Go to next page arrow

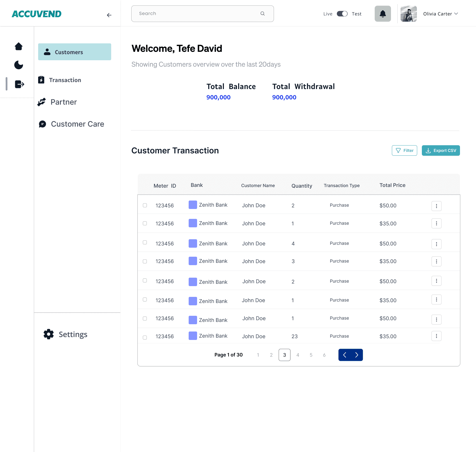357,355
